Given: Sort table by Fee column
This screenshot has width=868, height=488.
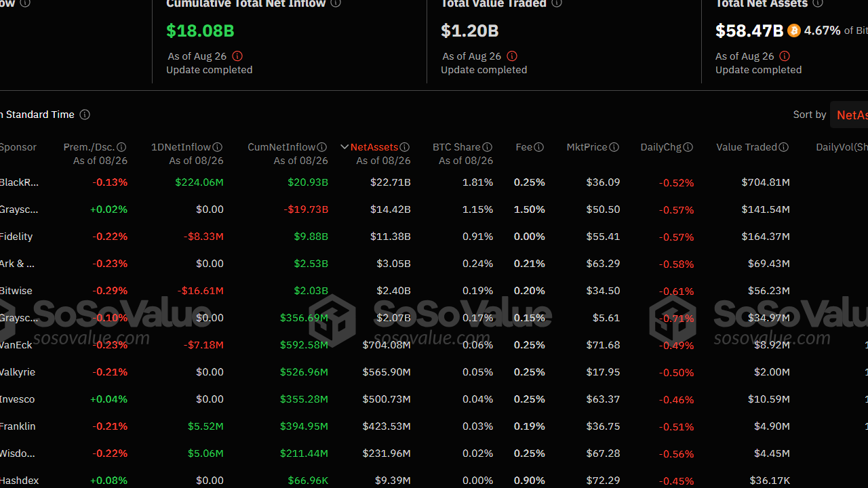Looking at the screenshot, I should click(x=524, y=147).
